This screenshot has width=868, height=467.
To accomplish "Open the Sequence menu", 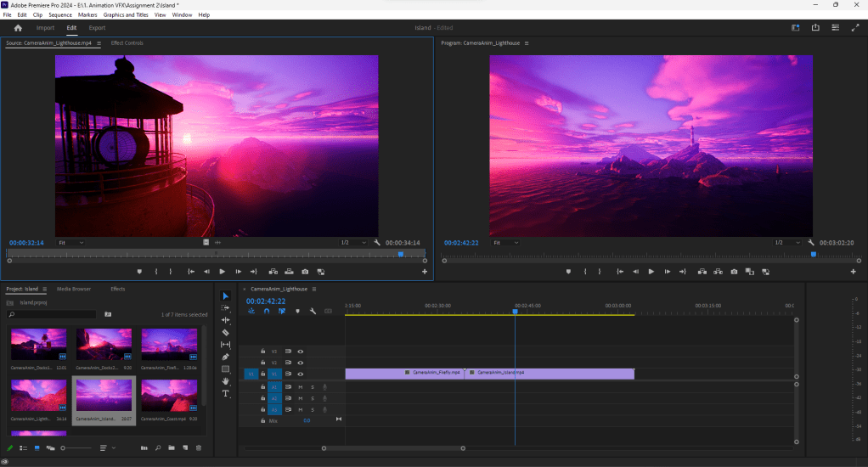I will (60, 15).
